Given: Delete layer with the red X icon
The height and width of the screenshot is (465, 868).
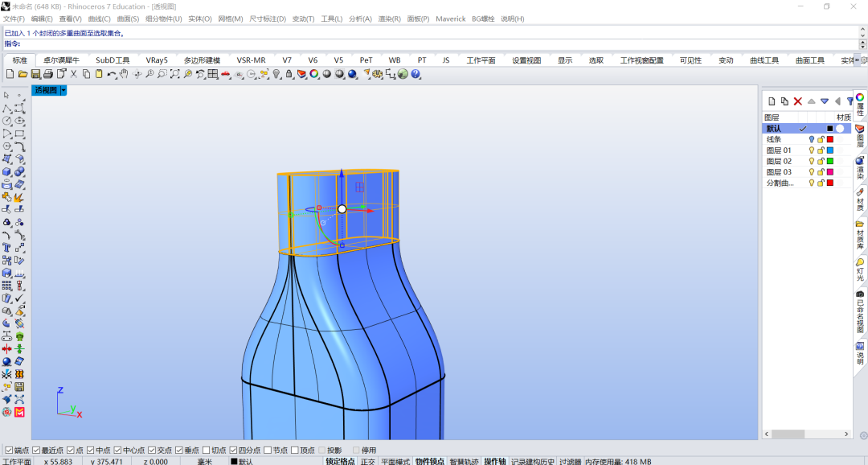Looking at the screenshot, I should (x=798, y=101).
